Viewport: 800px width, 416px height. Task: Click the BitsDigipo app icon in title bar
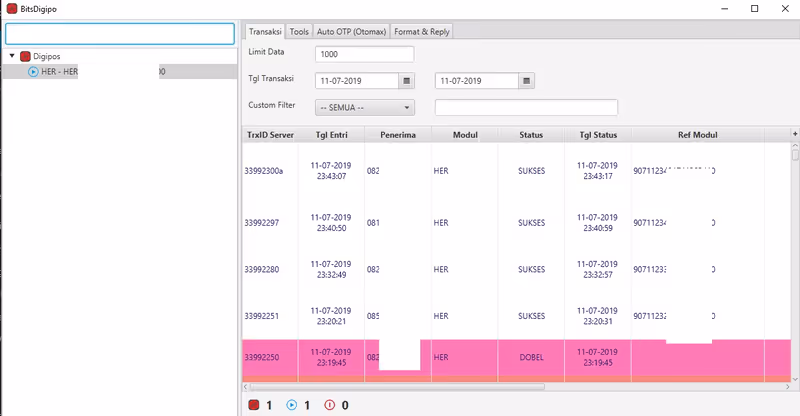pos(11,8)
